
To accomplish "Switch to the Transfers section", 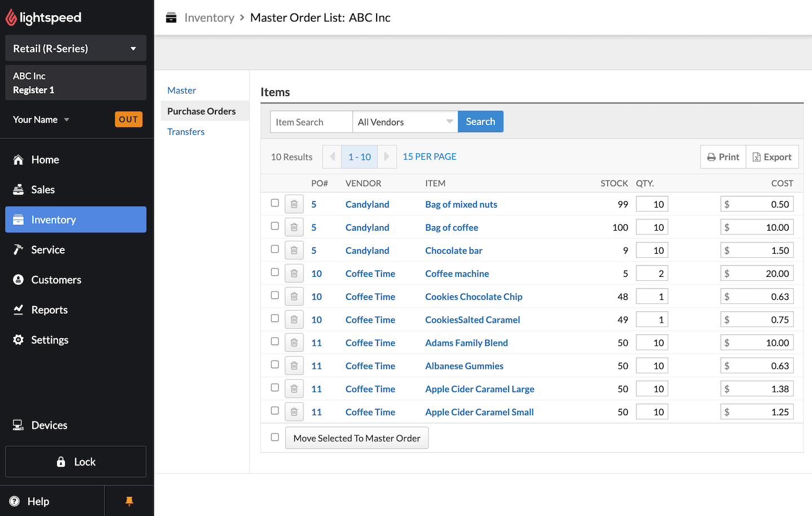I will click(186, 132).
